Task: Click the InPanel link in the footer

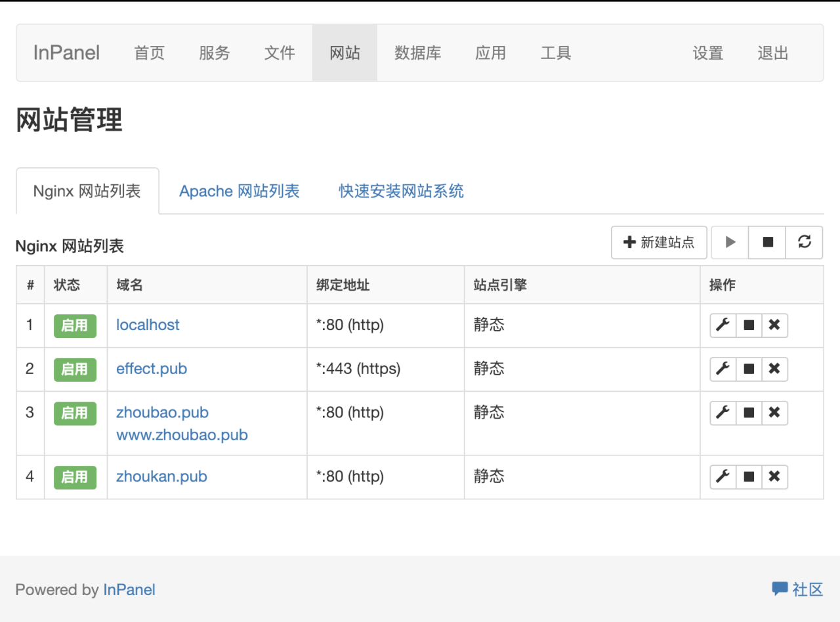Action: [129, 590]
